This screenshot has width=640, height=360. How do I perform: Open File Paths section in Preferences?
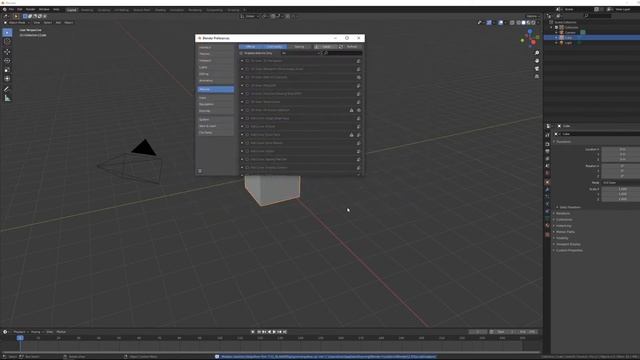pos(216,133)
